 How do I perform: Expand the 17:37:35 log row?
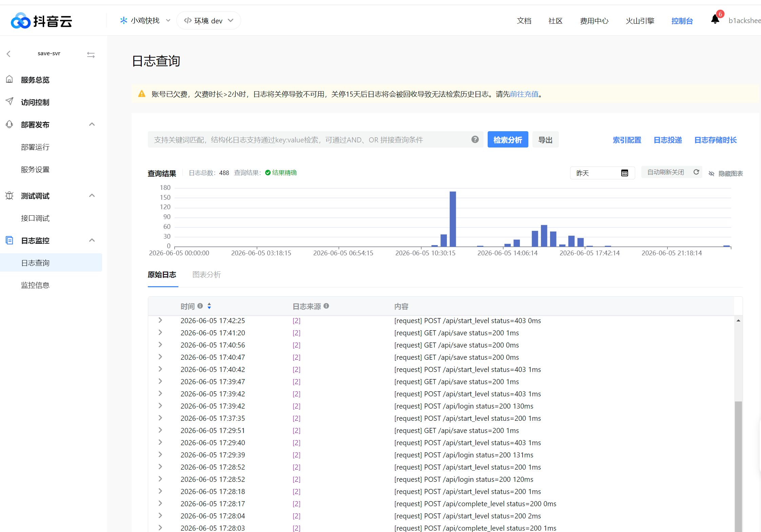[160, 418]
